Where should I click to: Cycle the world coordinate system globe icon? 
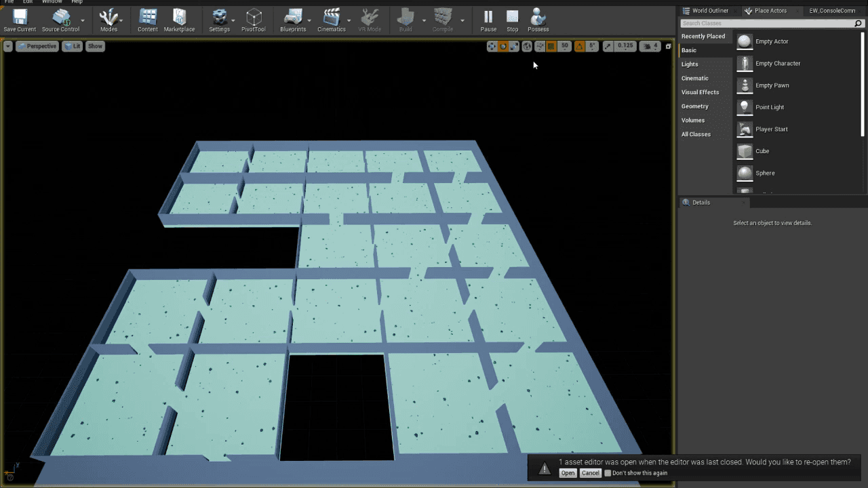pyautogui.click(x=528, y=46)
